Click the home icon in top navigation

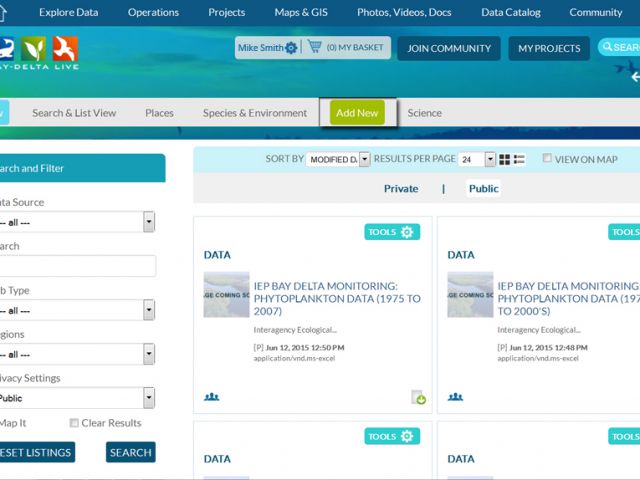coord(3,13)
